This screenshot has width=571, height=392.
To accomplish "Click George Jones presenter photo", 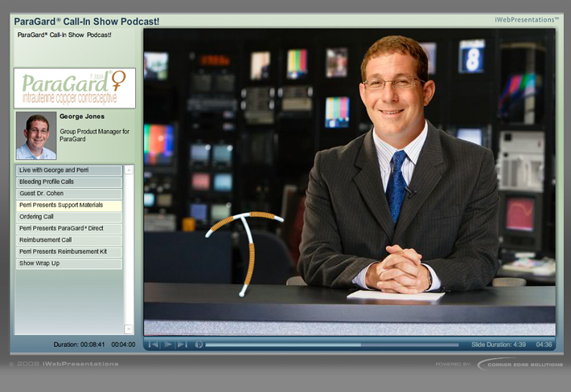I will 36,136.
